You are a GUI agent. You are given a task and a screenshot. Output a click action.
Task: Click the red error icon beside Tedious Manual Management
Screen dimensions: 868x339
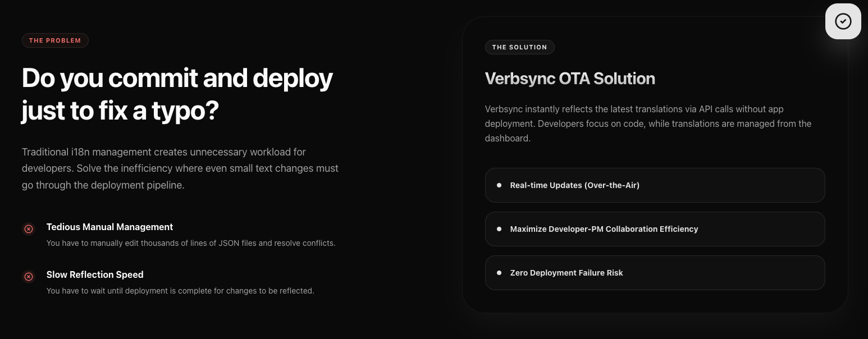(x=29, y=228)
